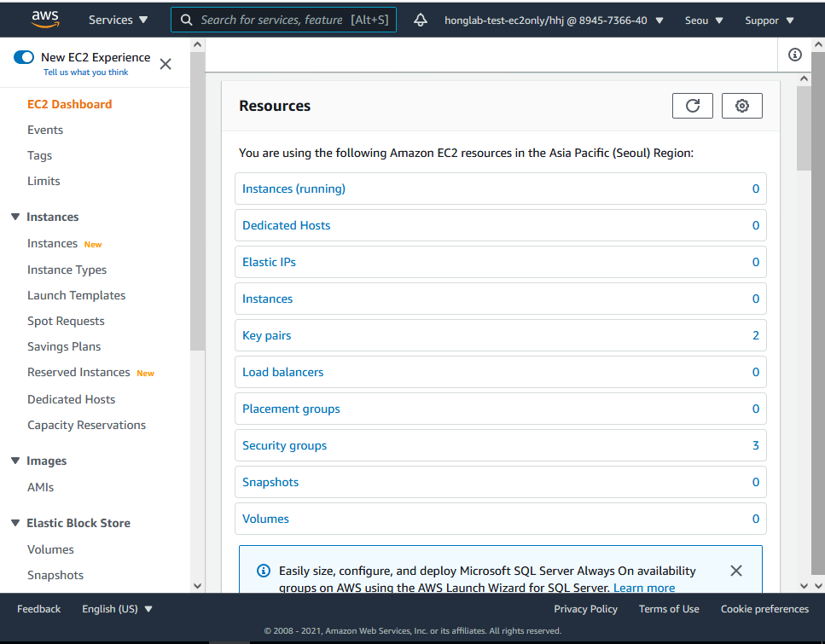Open Volumes resource link in Resources
Viewport: 825px width, 644px height.
click(x=265, y=519)
